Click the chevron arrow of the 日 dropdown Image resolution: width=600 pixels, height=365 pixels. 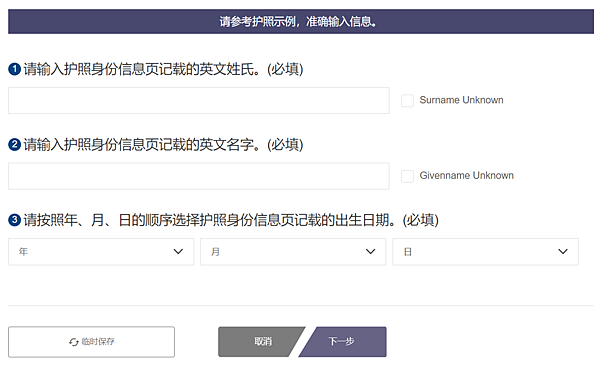pos(563,251)
